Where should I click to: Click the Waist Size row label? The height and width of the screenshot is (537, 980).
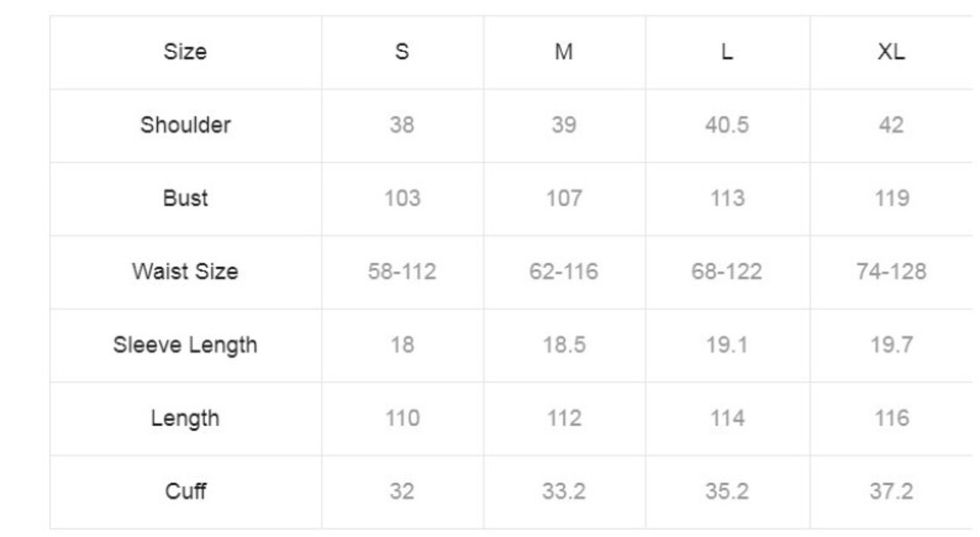coord(185,272)
